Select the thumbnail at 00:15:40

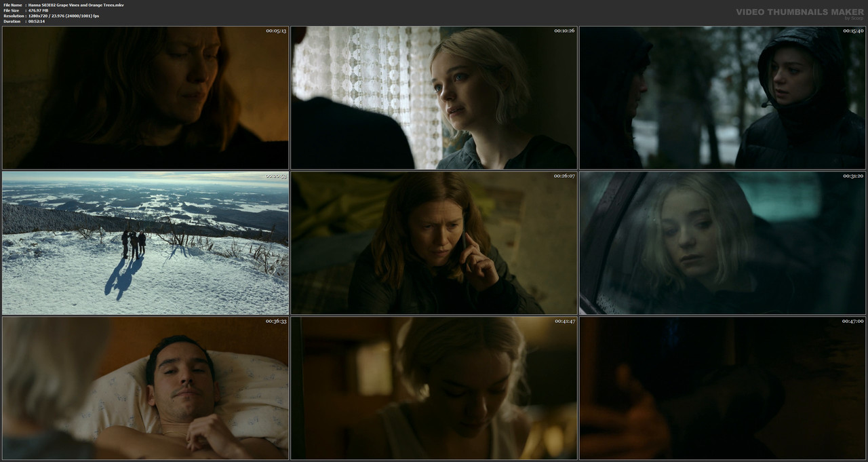(722, 98)
